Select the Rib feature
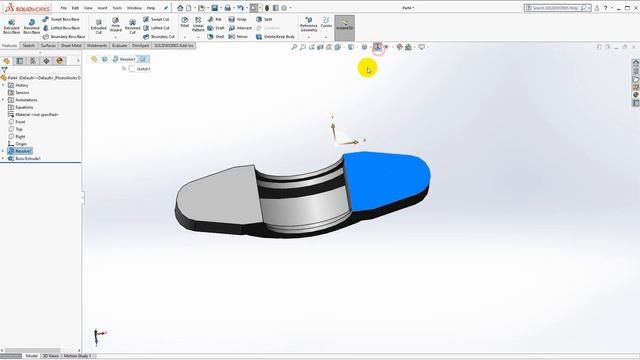This screenshot has height=360, width=640. click(214, 19)
